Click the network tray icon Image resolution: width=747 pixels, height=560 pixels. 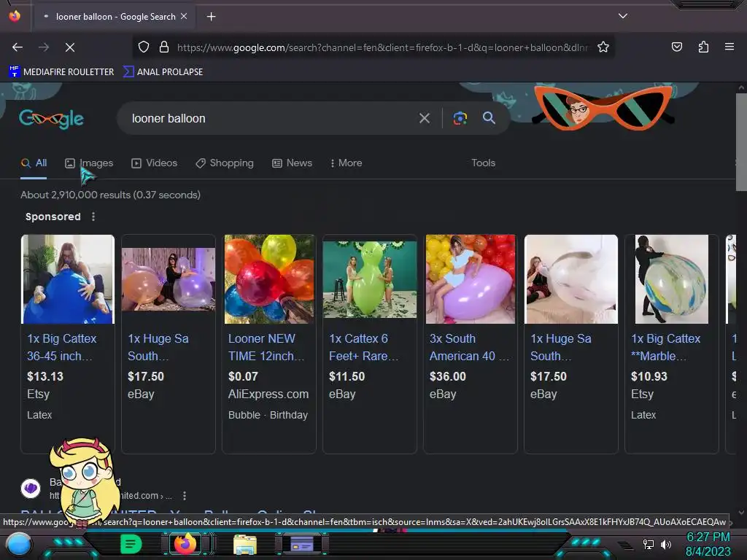coord(648,544)
